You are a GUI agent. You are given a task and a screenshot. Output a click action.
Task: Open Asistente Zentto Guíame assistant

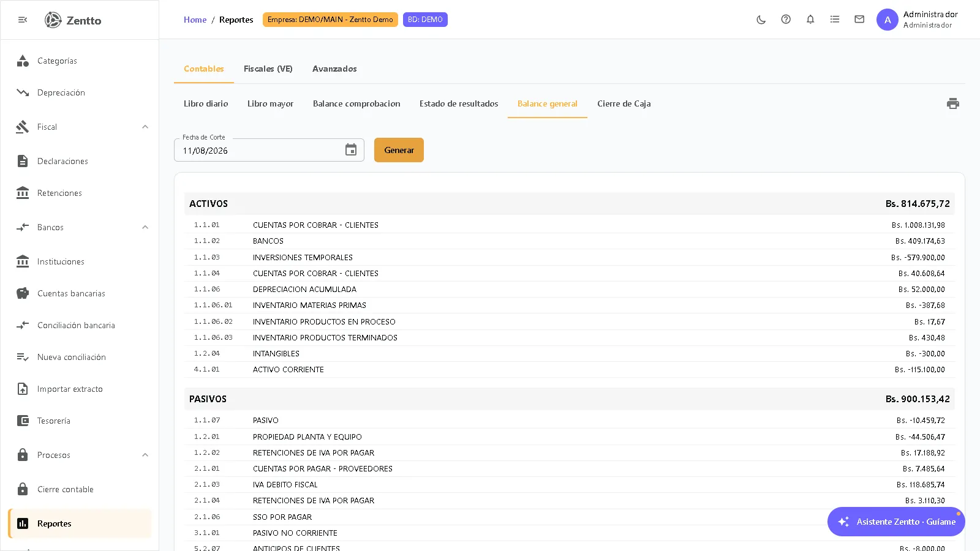coord(896,522)
